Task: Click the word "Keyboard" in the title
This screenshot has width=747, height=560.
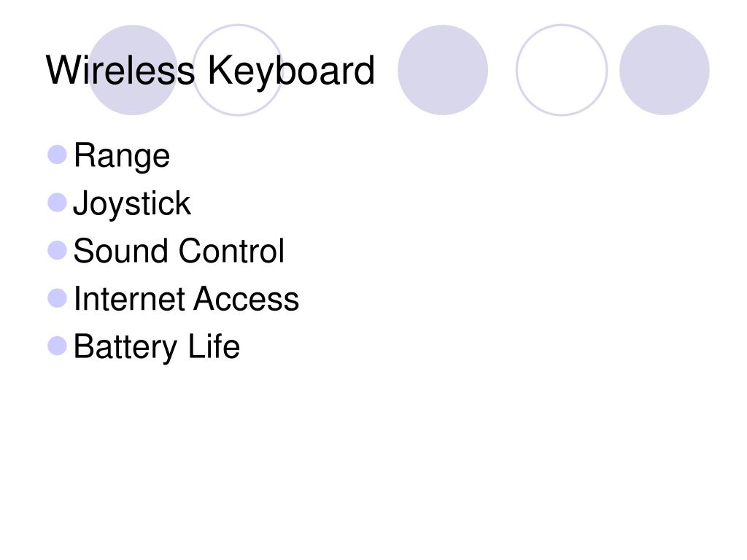Action: [290, 71]
